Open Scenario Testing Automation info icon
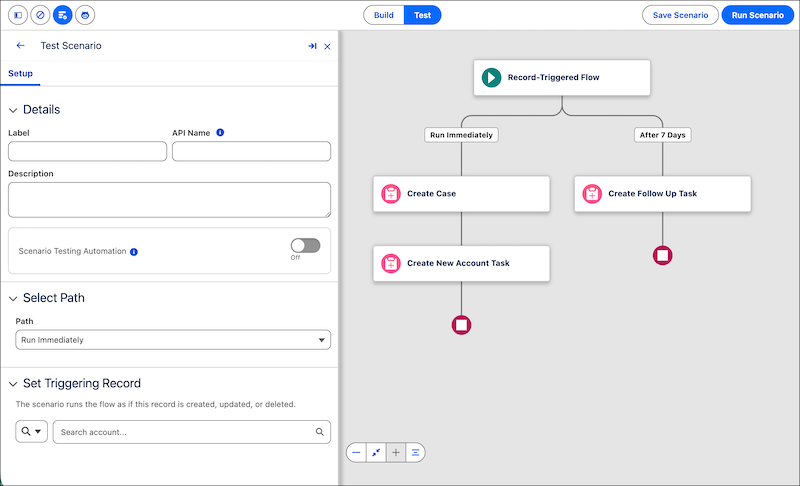Screen dimensions: 800x486 pos(134,251)
